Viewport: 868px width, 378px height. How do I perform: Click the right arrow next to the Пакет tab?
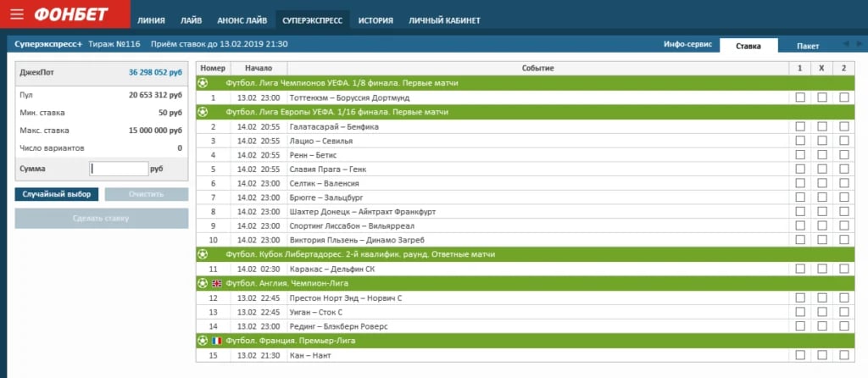tap(860, 44)
